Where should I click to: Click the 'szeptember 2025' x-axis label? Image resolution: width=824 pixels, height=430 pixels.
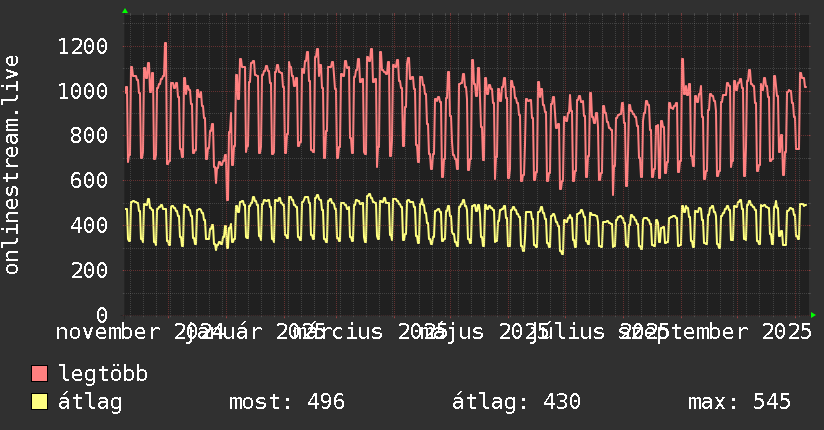[715, 332]
